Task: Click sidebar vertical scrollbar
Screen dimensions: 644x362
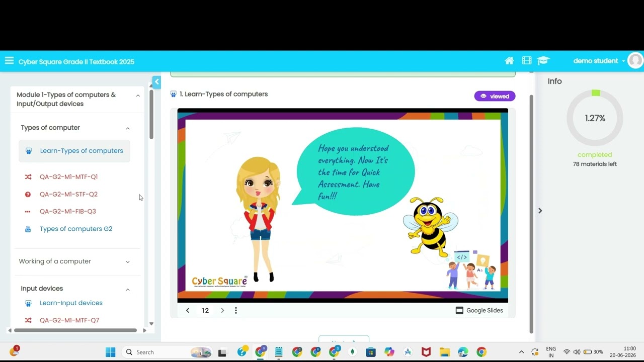Action: click(x=151, y=115)
